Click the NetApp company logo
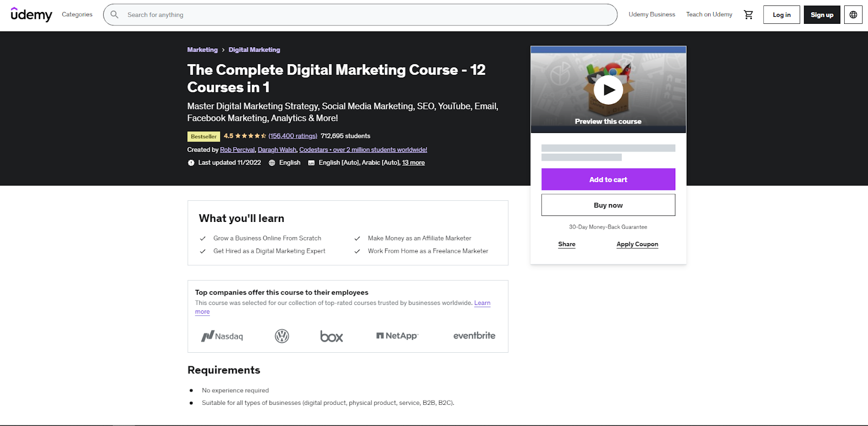 398,336
